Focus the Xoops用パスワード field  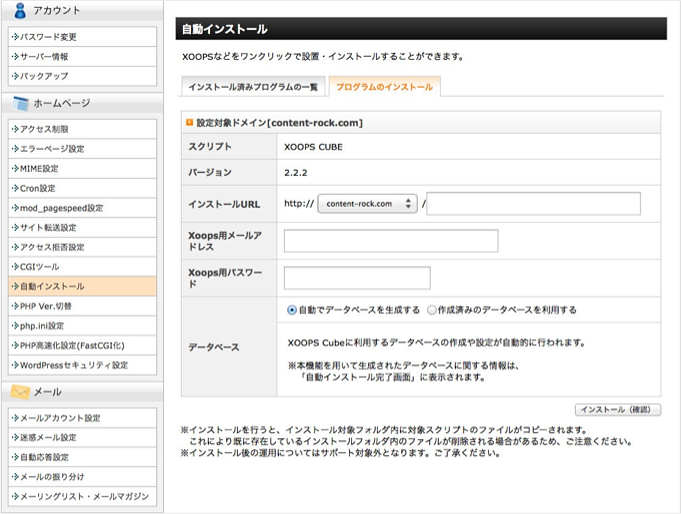click(357, 278)
